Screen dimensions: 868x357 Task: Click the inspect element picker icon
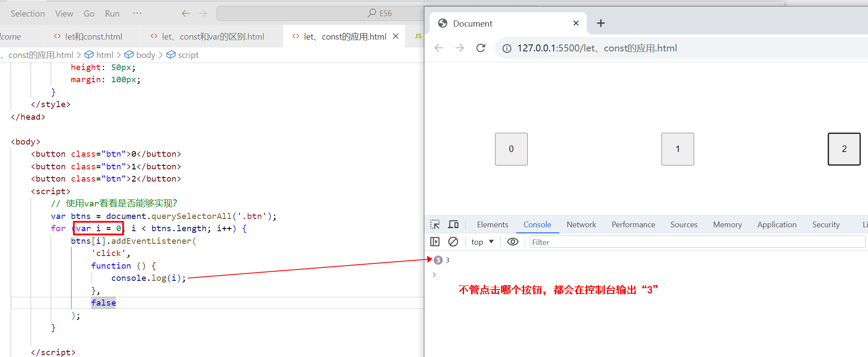click(435, 225)
